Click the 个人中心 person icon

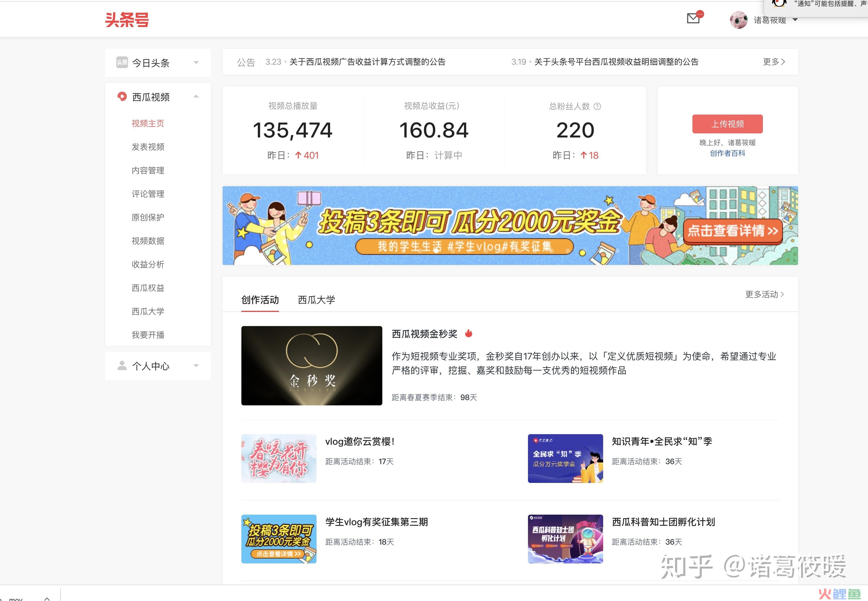pos(122,366)
